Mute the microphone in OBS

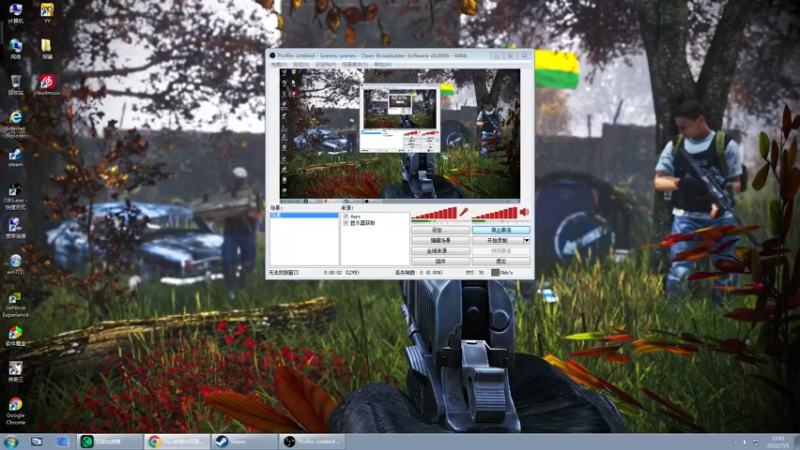point(464,212)
